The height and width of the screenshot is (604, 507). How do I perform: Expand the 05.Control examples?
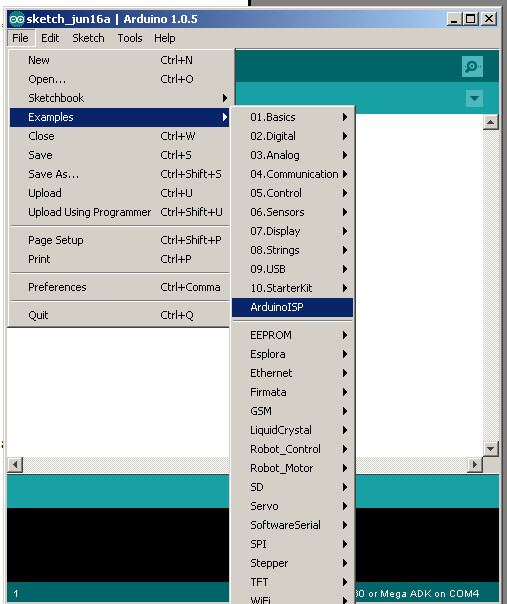click(292, 193)
